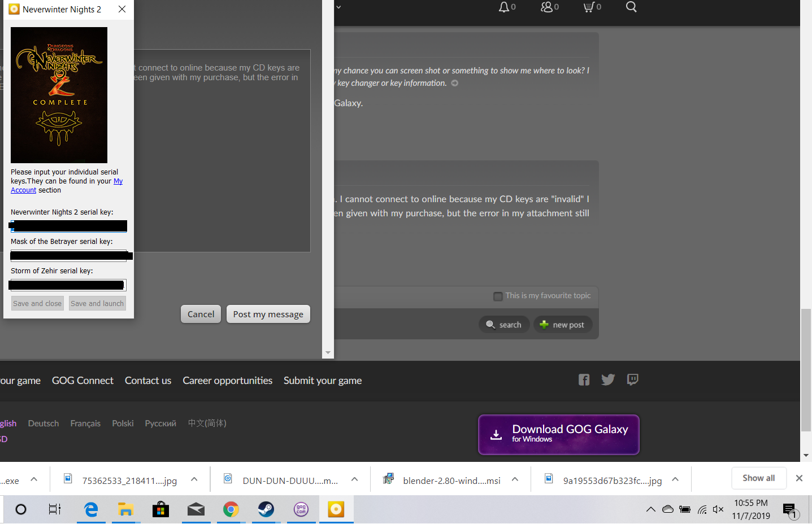Screen dimensions: 812x524
Task: Expand options for the .exe download
Action: pyautogui.click(x=34, y=479)
